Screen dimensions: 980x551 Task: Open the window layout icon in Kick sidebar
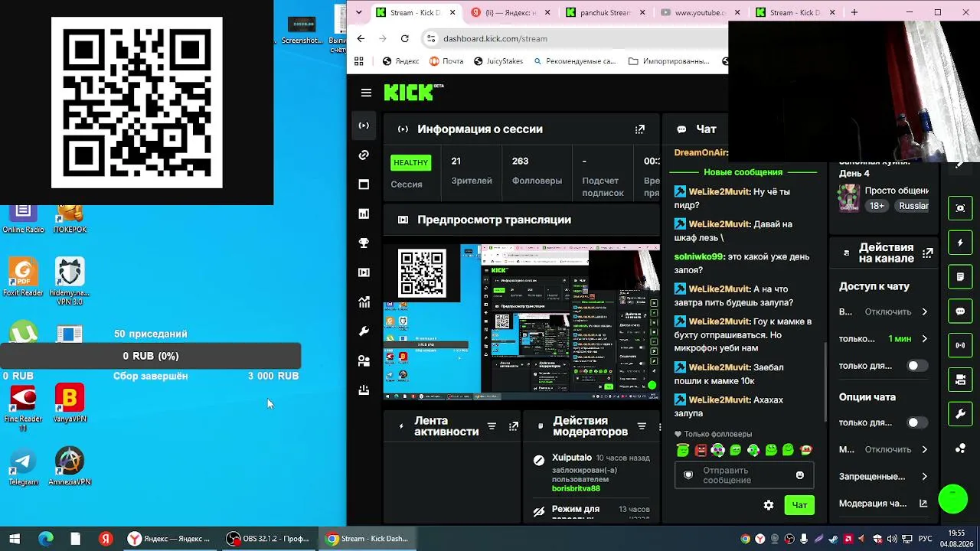point(364,184)
